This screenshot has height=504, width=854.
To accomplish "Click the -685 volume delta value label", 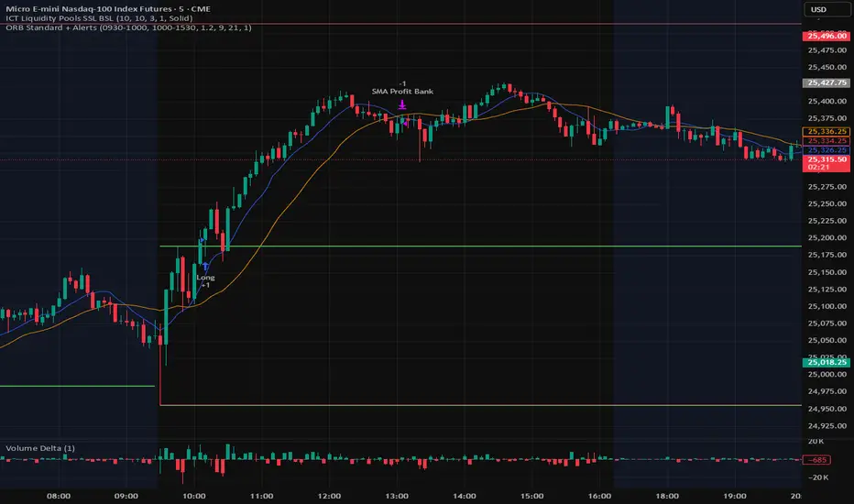I will click(x=817, y=460).
